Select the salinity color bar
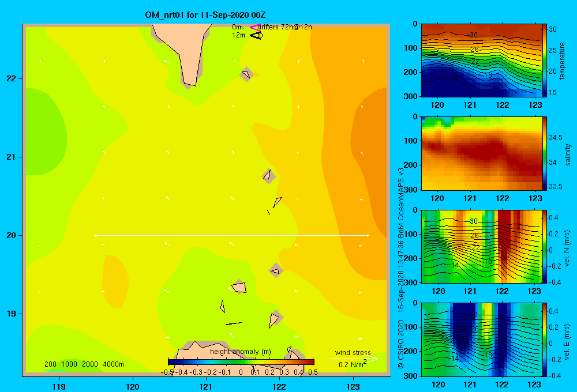Viewport: 577px width, 392px height. [545, 153]
